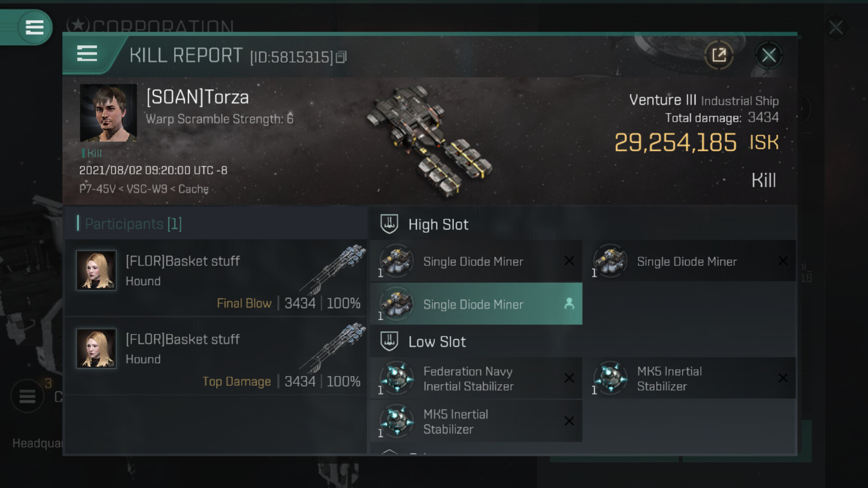Screen dimensions: 868x488
Task: Click victim name [SOAN]Torza
Action: [198, 97]
